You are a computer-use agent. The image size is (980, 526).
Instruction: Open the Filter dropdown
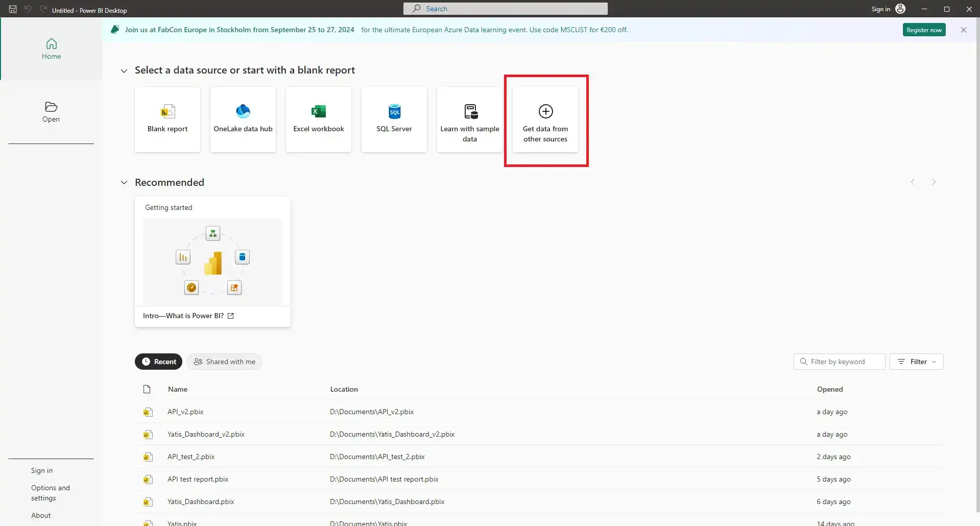click(x=917, y=362)
